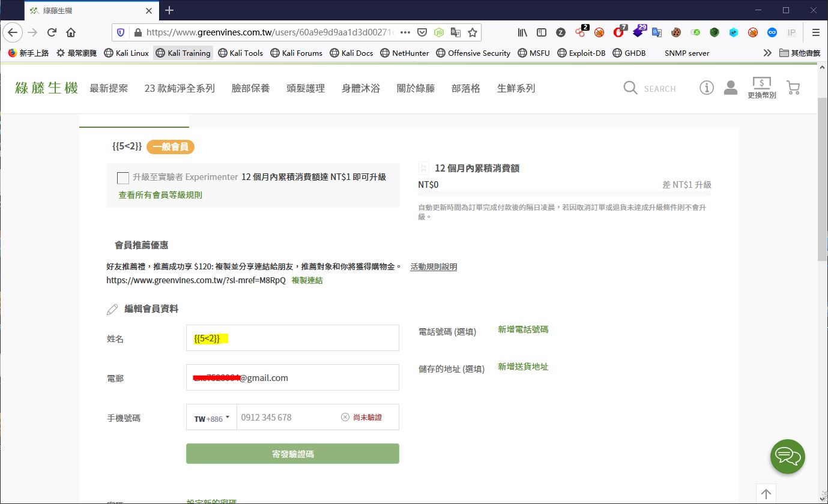
Task: Click the info circle icon in the header
Action: coord(707,88)
